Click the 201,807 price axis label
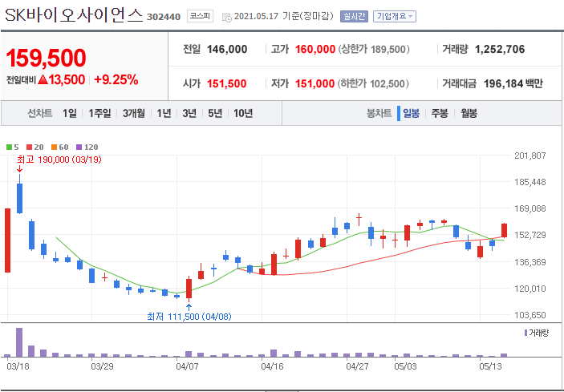564x392 pixels. [x=529, y=156]
